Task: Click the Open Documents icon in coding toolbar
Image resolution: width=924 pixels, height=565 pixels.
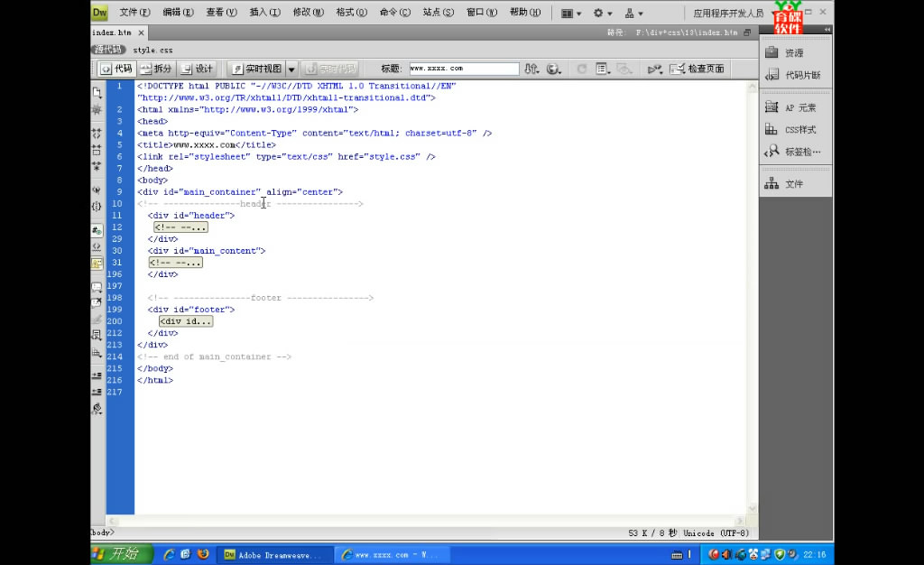Action: tap(97, 92)
